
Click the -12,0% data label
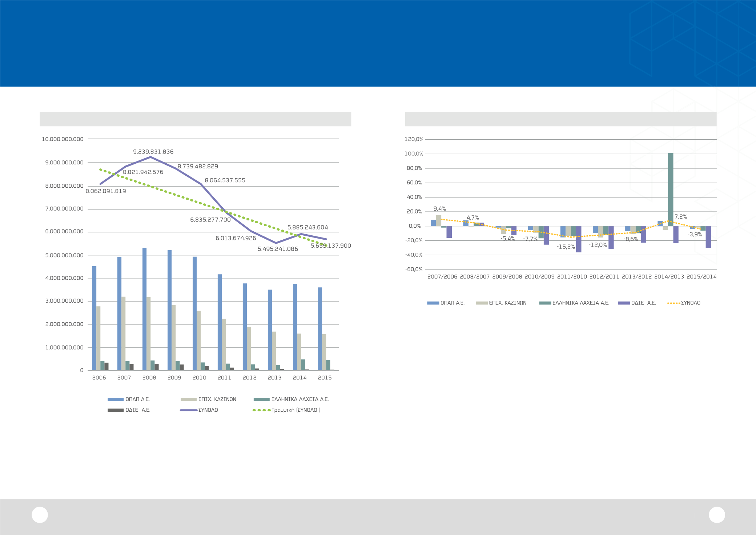coord(598,245)
